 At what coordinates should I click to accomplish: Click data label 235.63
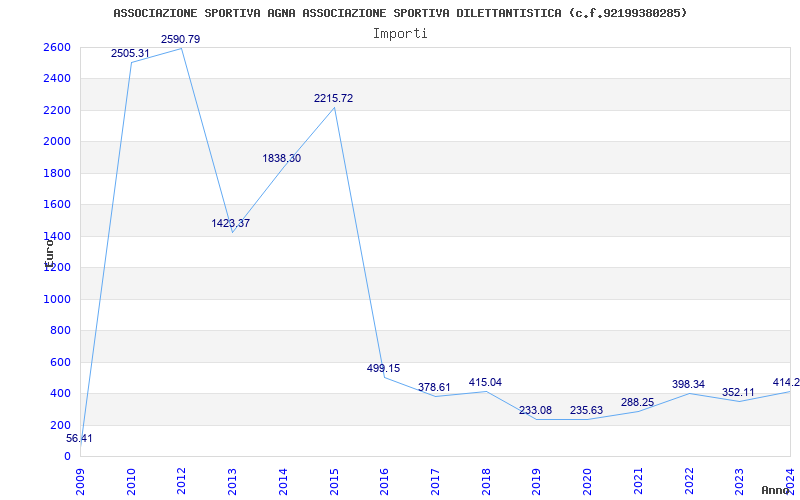[586, 410]
